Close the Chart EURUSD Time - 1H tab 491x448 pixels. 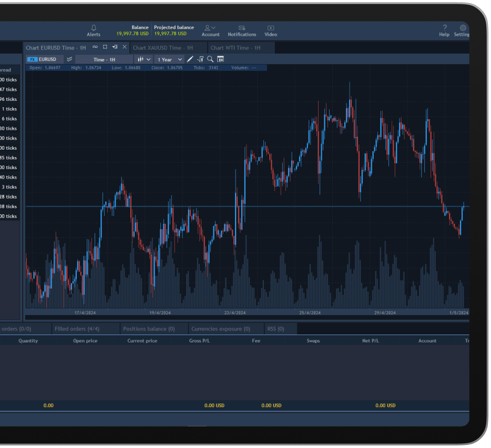125,47
